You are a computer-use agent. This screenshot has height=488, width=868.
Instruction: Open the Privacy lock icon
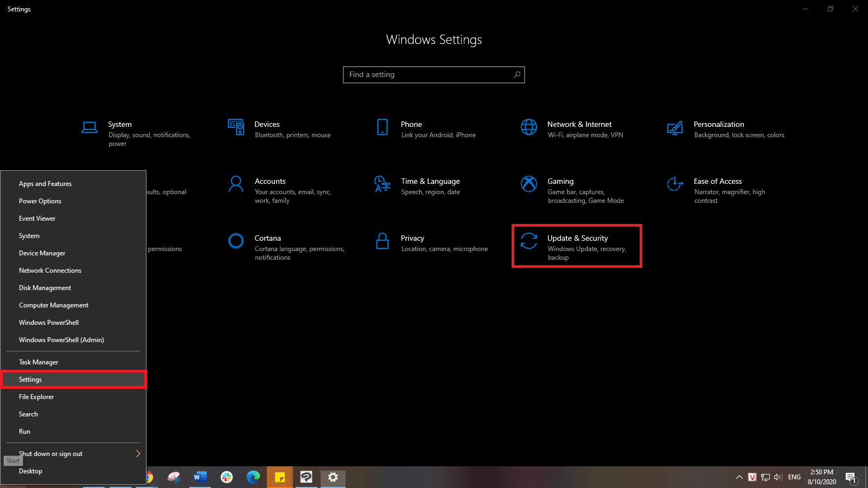(382, 241)
